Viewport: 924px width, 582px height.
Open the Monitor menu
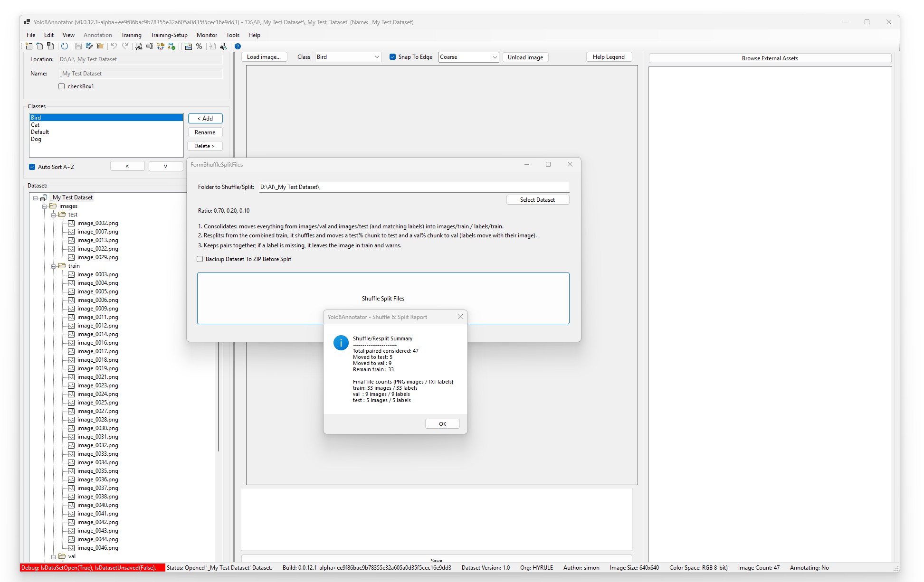[207, 35]
